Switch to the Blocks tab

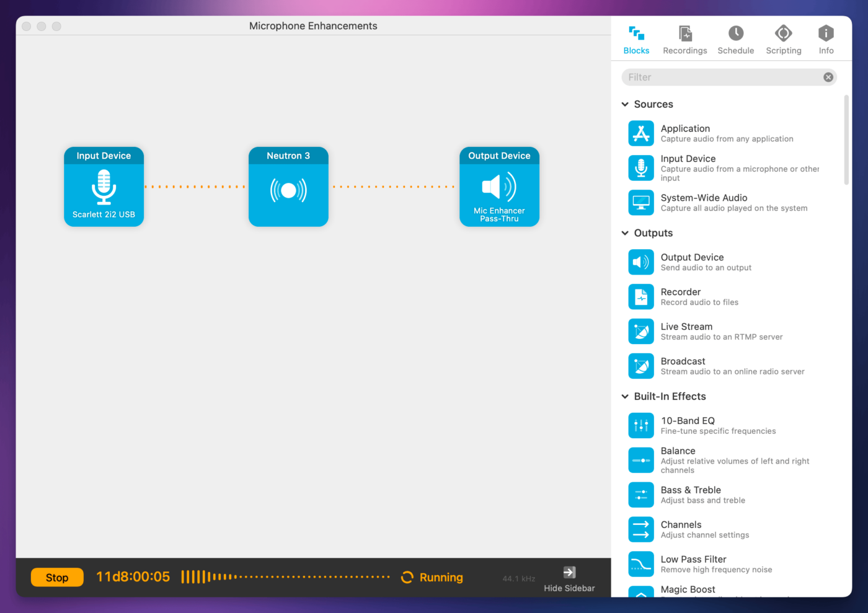coord(636,40)
